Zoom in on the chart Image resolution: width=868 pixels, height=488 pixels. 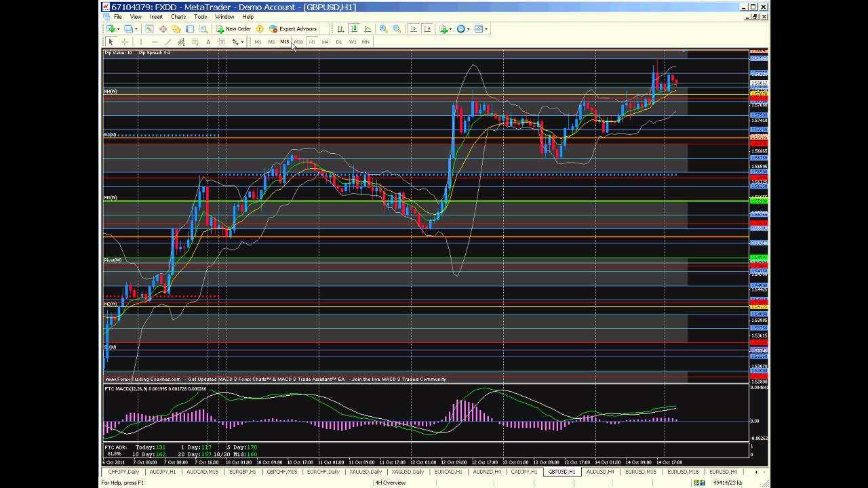click(383, 28)
